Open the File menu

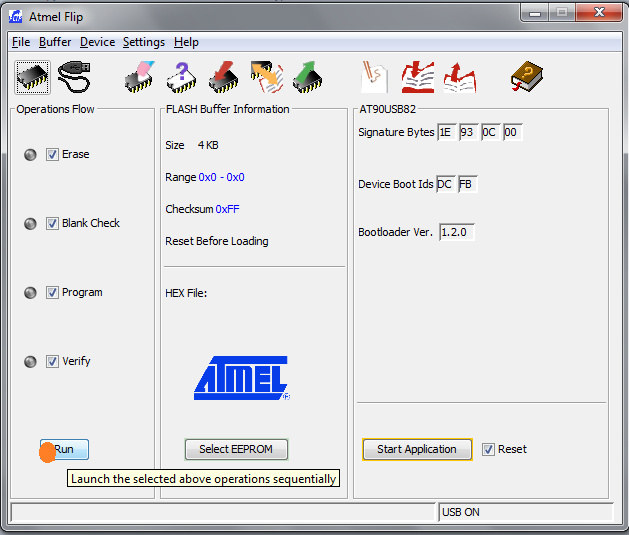(21, 42)
